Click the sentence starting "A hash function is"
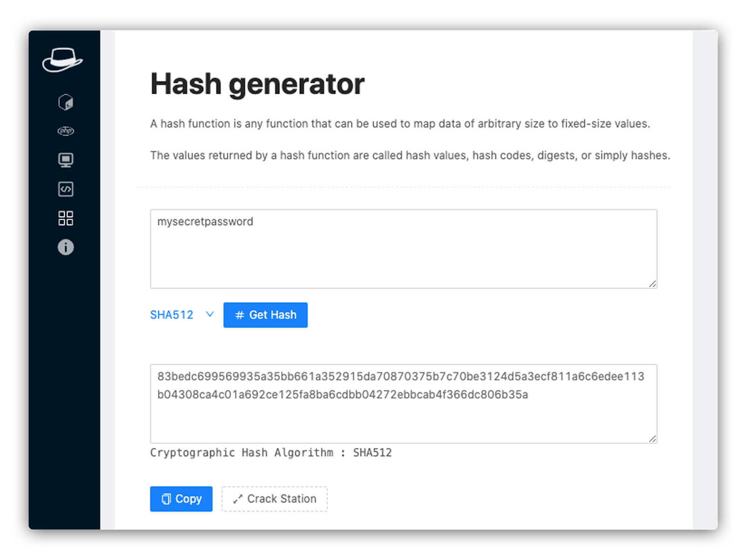The image size is (746, 560). [x=400, y=124]
